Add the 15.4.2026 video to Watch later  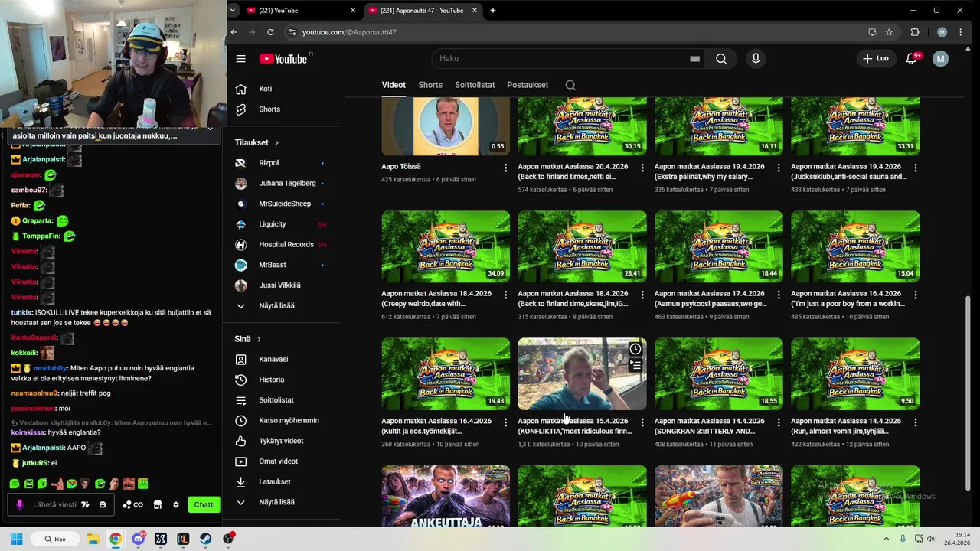(x=635, y=349)
